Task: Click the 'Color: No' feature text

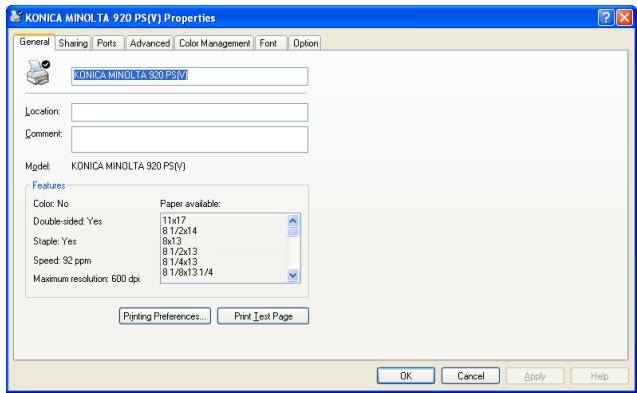Action: tap(51, 204)
